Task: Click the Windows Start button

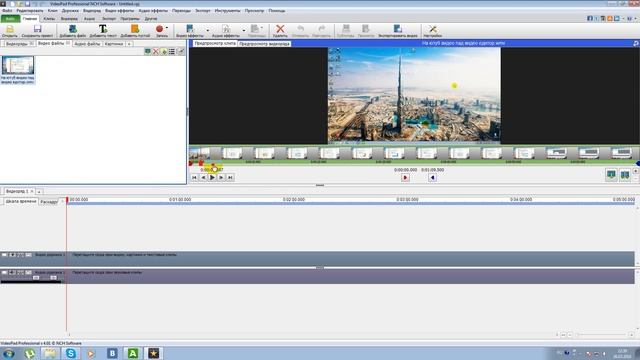Action: pyautogui.click(x=8, y=353)
